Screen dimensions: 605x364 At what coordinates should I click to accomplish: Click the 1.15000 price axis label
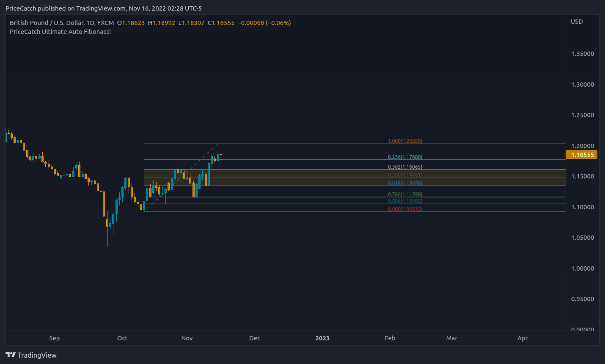pyautogui.click(x=583, y=176)
